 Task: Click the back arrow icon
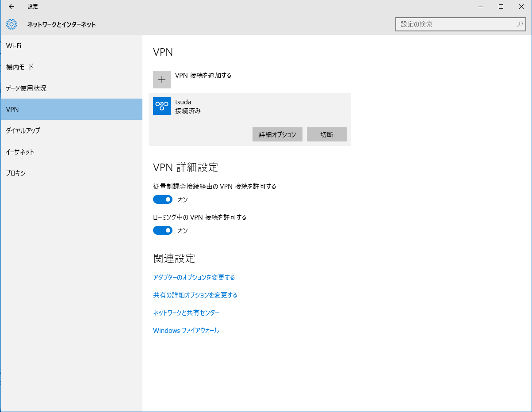click(11, 7)
